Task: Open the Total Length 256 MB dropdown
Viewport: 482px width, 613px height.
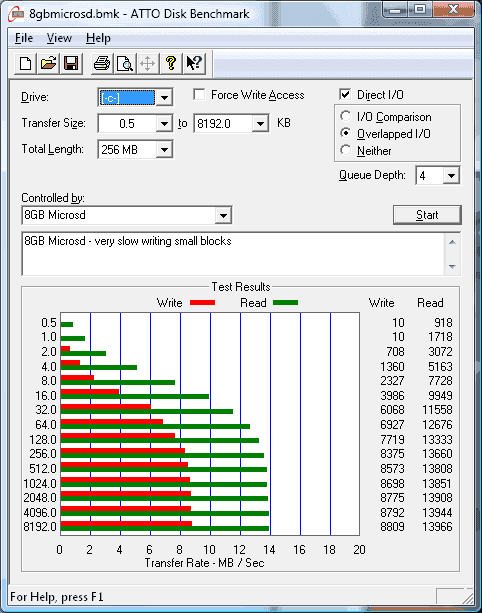Action: coord(165,150)
